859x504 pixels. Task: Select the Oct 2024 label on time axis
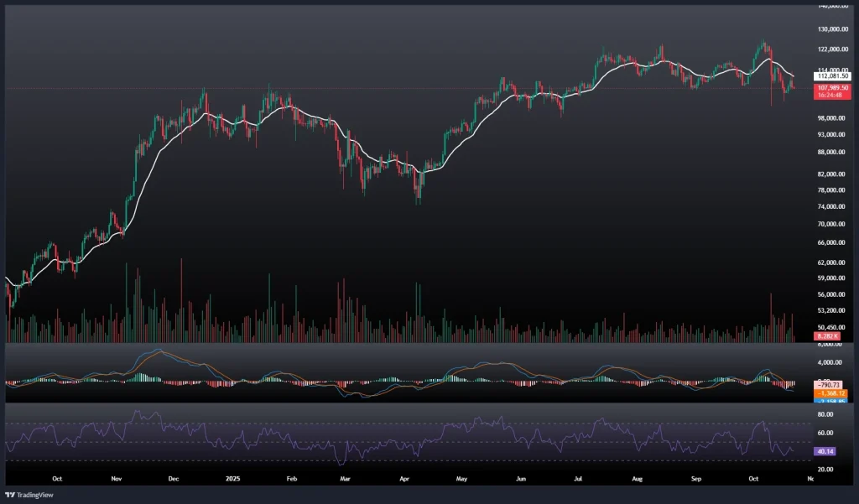(56, 479)
